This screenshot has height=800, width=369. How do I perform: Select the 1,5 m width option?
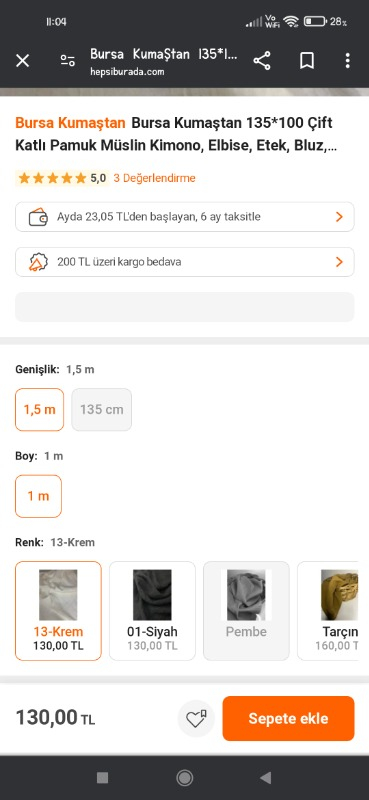pyautogui.click(x=40, y=410)
